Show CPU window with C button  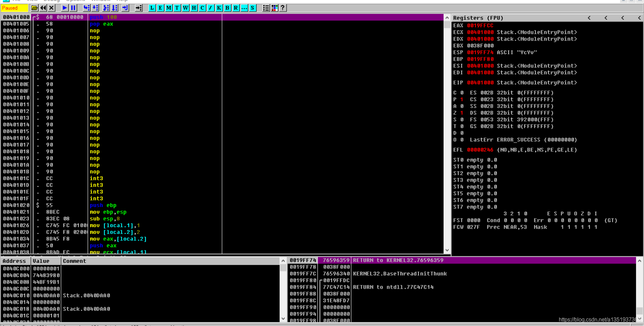(x=202, y=8)
